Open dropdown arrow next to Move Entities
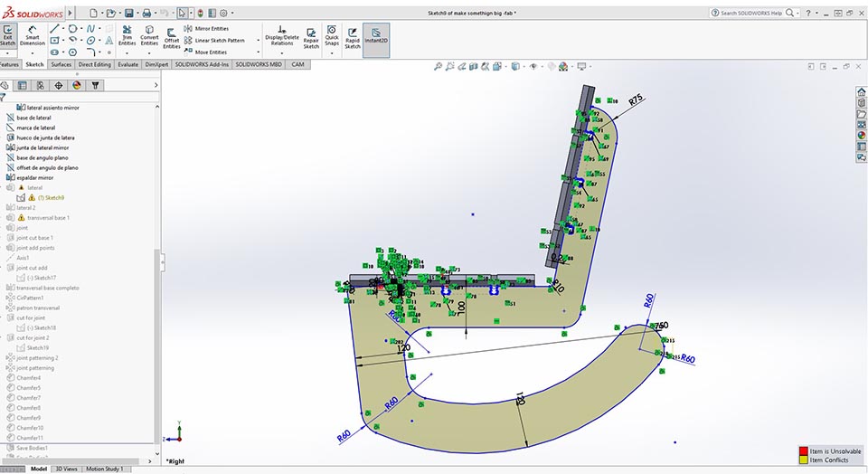 (x=258, y=52)
